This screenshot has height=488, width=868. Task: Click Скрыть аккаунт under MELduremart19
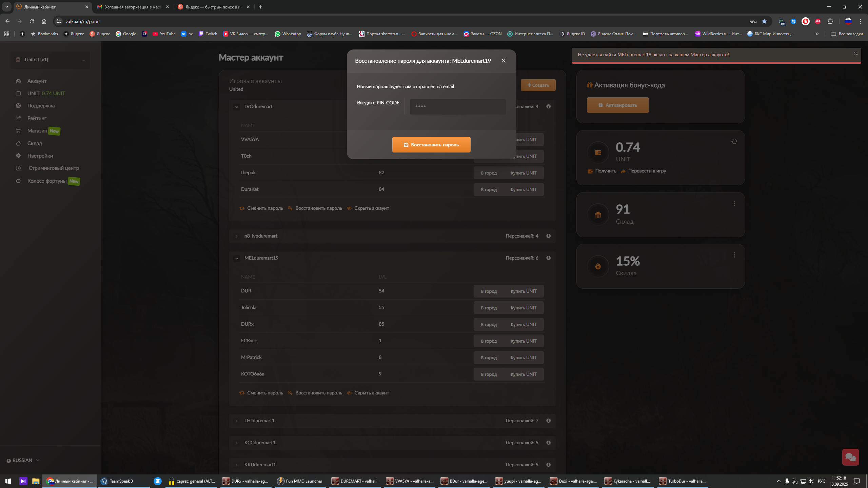click(371, 393)
